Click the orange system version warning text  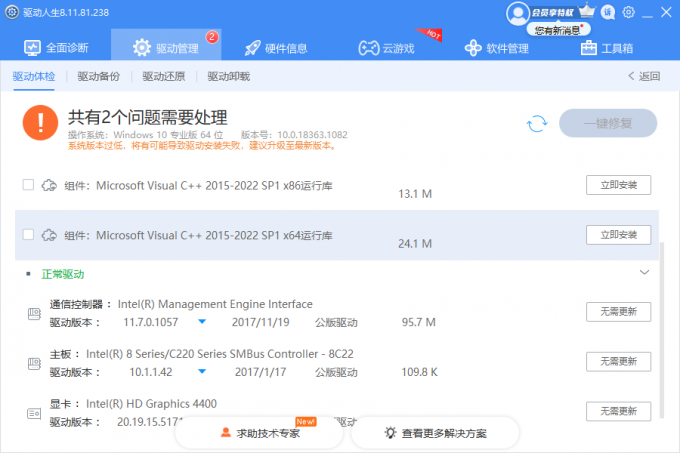pos(202,146)
